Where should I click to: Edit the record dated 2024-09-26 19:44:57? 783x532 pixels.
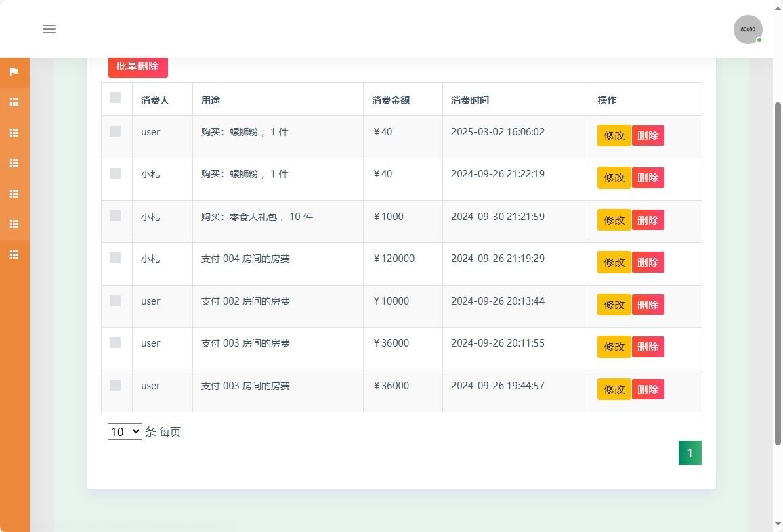pos(614,389)
